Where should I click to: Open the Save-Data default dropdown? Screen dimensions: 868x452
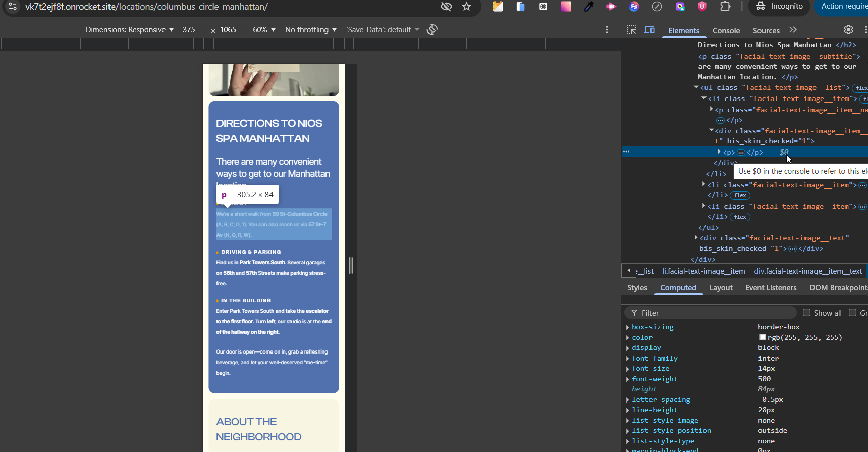(383, 30)
